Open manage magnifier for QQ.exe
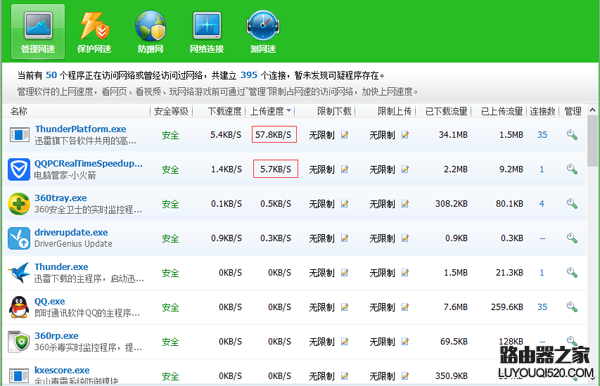 572,307
